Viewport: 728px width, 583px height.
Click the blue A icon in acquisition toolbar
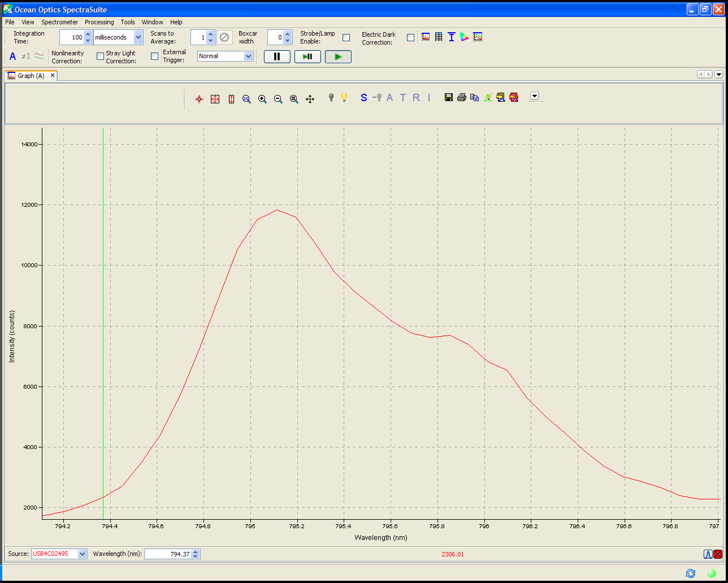tap(13, 56)
